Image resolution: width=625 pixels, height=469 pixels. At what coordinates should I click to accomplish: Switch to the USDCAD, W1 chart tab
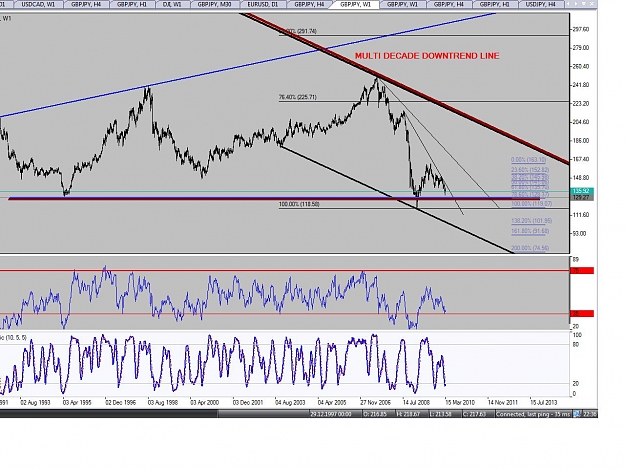(38, 4)
